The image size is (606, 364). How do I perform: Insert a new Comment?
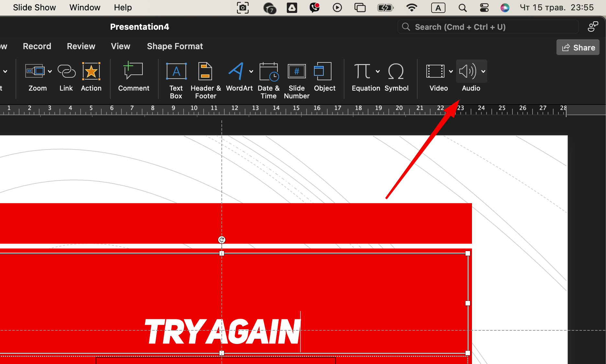point(134,77)
